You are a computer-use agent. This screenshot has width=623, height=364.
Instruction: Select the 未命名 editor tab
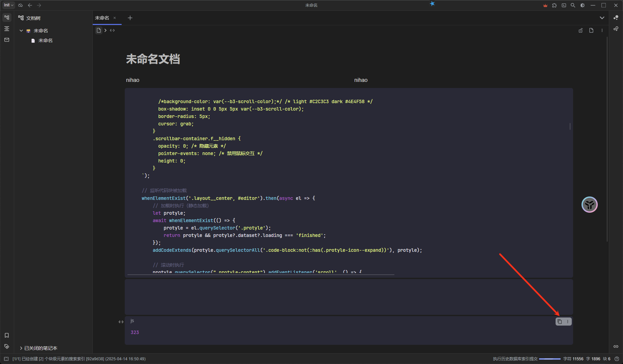[102, 18]
